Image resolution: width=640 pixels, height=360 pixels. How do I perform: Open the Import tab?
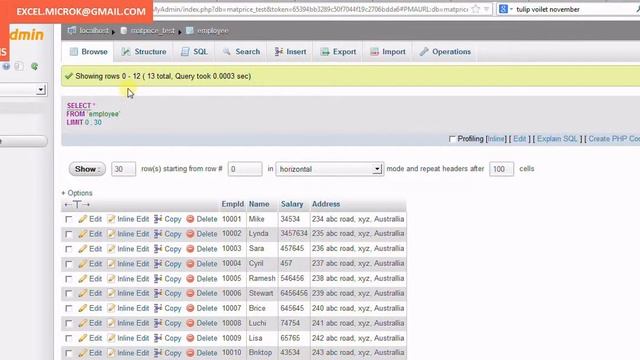[388, 52]
